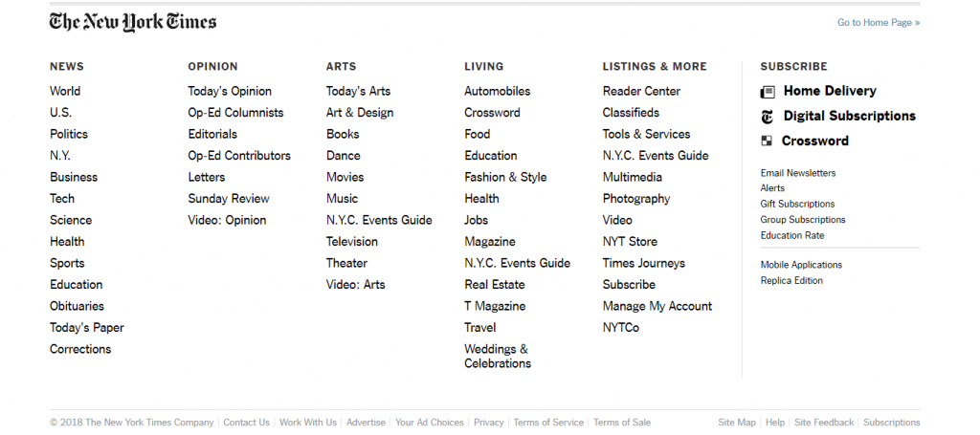Click the Digital Subscriptions NYT logo icon
This screenshot has height=435, width=980.
click(x=767, y=117)
